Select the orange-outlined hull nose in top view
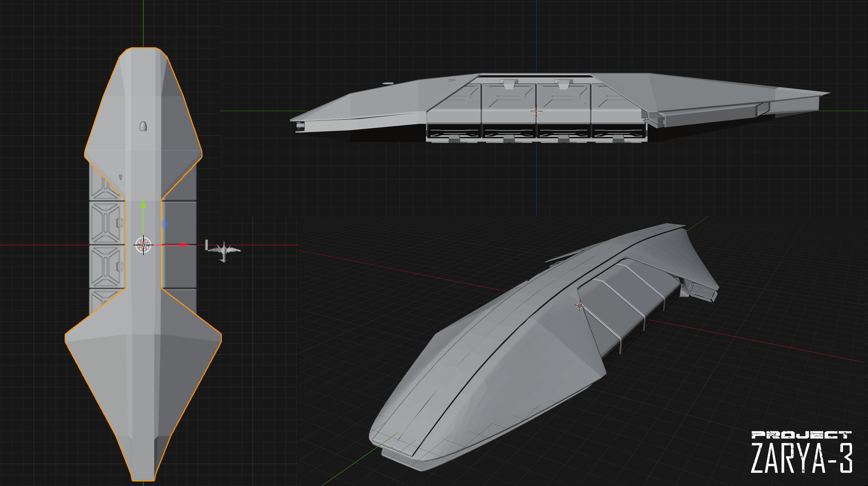The image size is (868, 486). [x=143, y=71]
